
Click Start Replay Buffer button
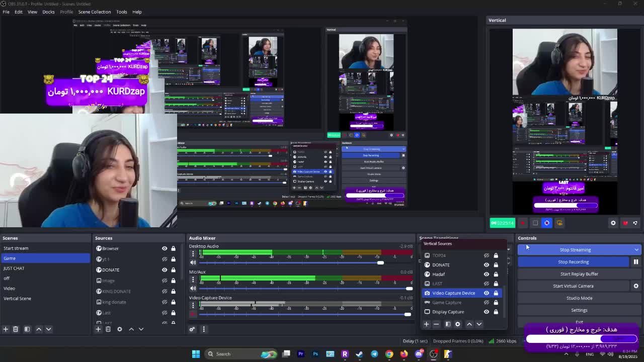pos(579,274)
